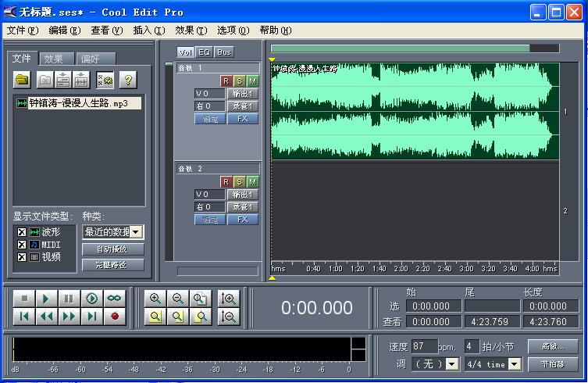
Task: Stop playback with the Stop button
Action: 24,299
